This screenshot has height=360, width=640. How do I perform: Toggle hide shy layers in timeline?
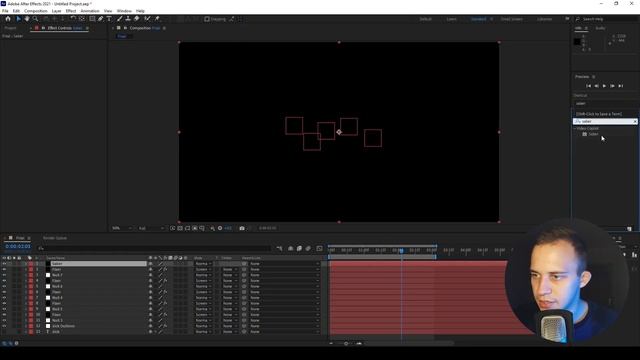pos(290,248)
